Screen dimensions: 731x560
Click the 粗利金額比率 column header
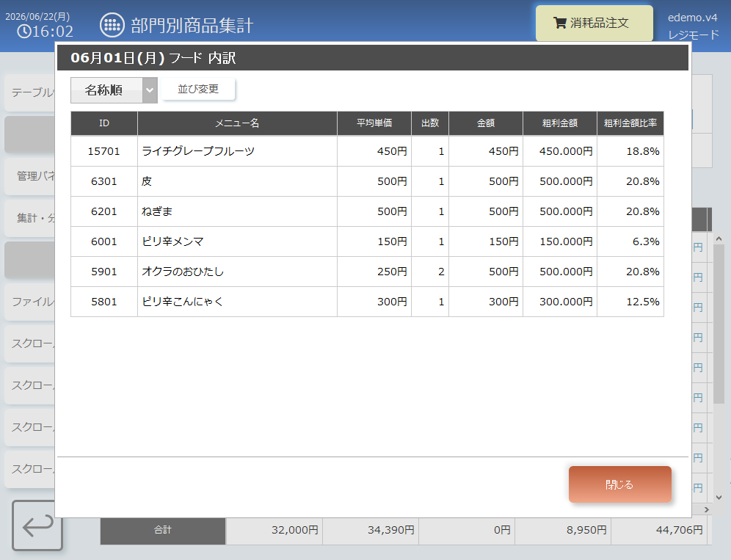[630, 123]
